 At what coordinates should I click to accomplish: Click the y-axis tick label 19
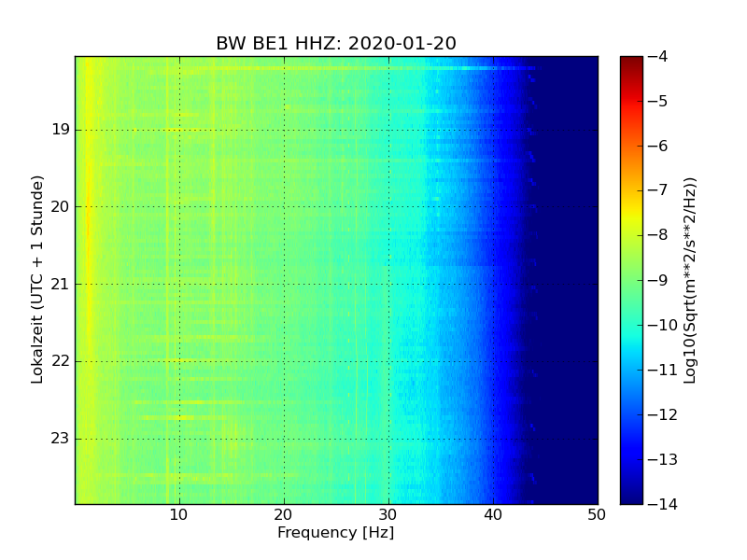[61, 130]
